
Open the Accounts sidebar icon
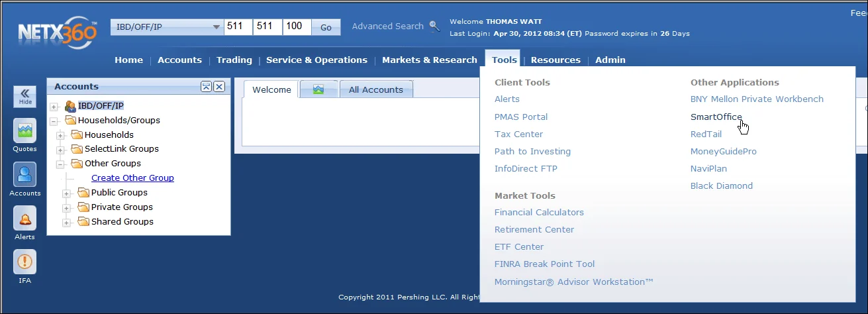point(25,174)
